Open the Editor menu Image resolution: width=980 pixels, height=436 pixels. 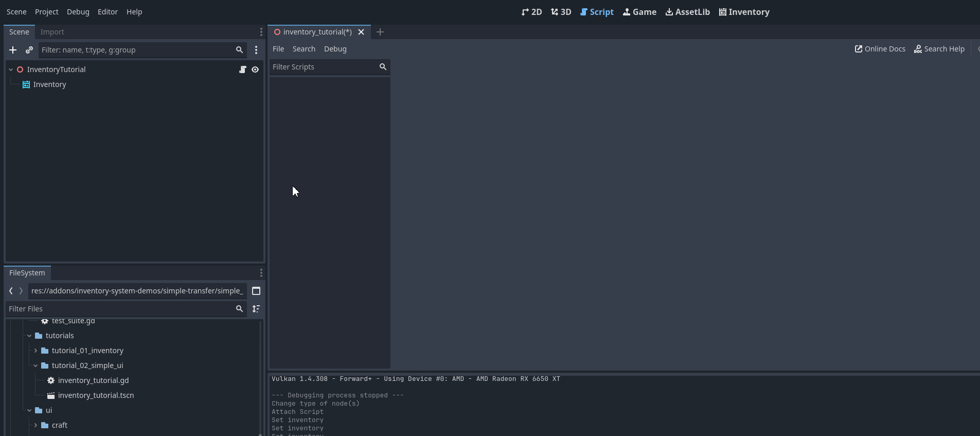tap(108, 12)
